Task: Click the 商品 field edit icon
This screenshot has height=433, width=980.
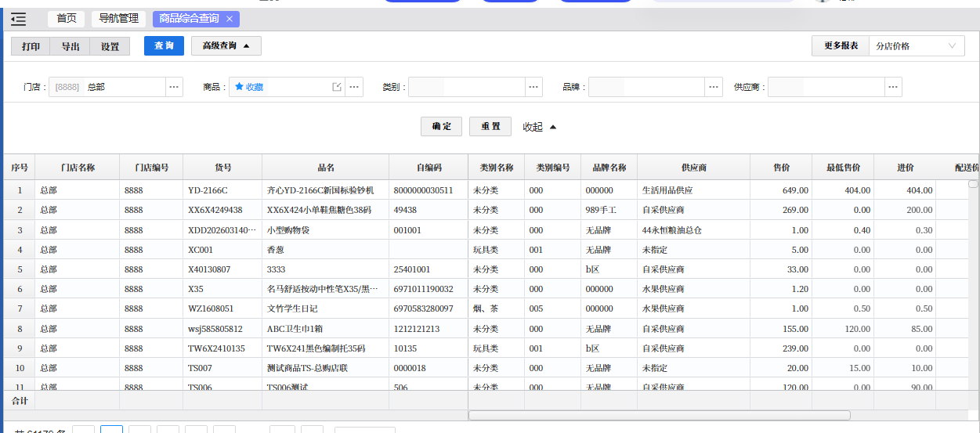Action: pos(337,87)
